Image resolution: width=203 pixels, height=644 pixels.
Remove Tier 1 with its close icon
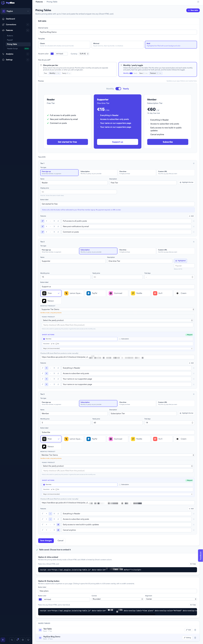pyautogui.click(x=194, y=163)
